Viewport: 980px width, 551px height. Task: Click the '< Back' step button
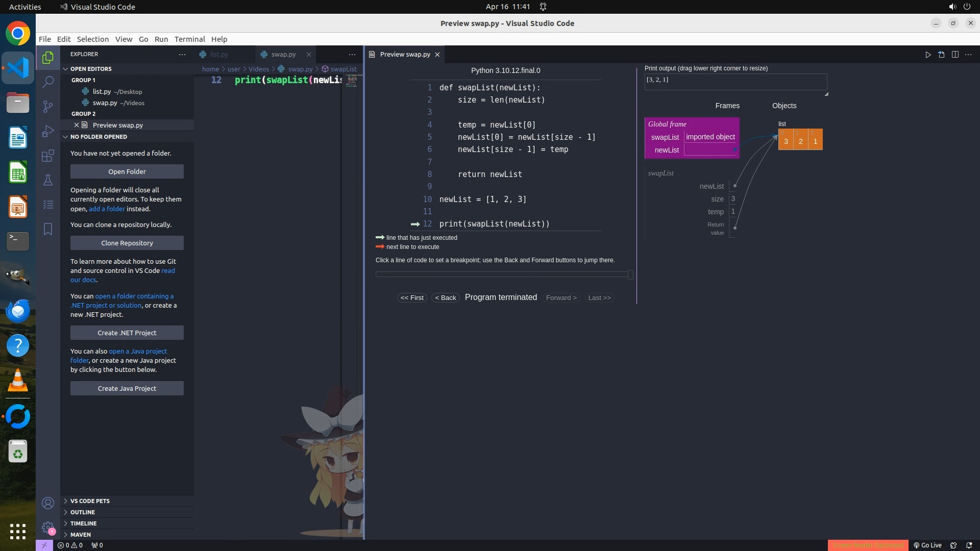pyautogui.click(x=445, y=298)
